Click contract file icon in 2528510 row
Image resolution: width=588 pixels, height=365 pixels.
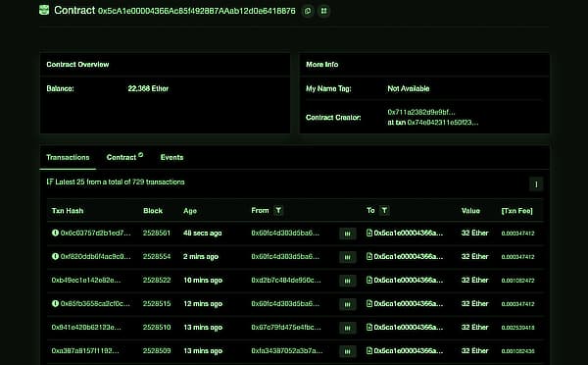coord(369,327)
